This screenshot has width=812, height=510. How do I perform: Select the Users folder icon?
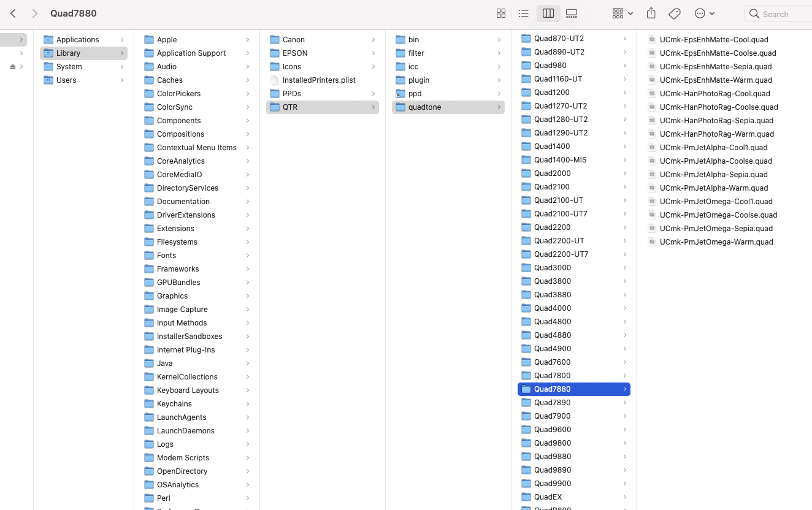tap(48, 80)
